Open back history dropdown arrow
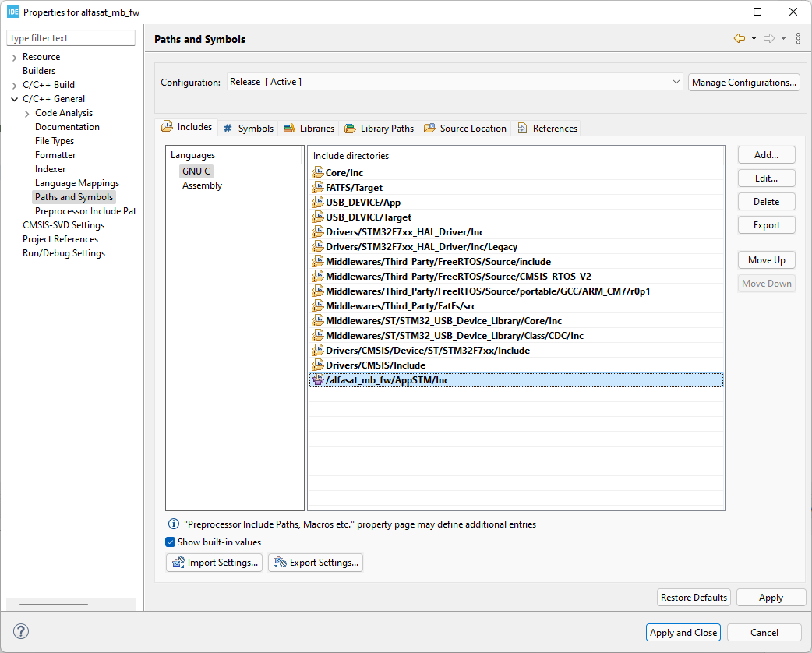This screenshot has height=653, width=812. coord(754,38)
